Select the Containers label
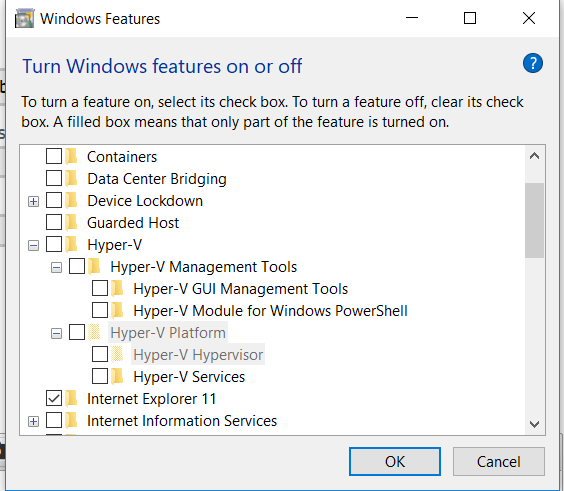 click(x=122, y=157)
